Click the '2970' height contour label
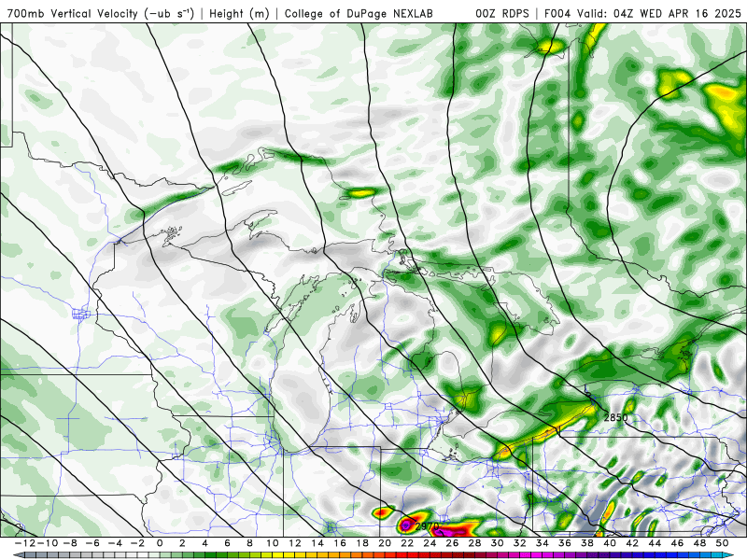The height and width of the screenshot is (560, 747). tap(427, 526)
